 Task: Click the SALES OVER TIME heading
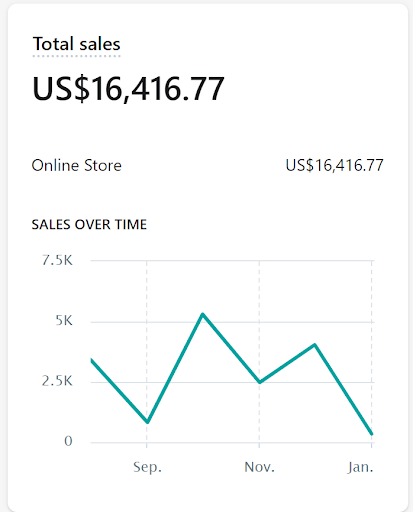click(89, 224)
